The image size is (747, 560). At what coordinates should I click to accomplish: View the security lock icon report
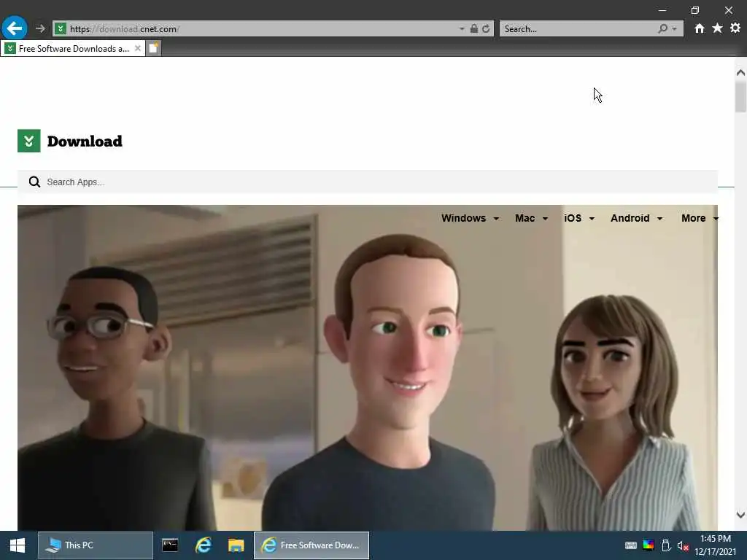click(x=474, y=29)
